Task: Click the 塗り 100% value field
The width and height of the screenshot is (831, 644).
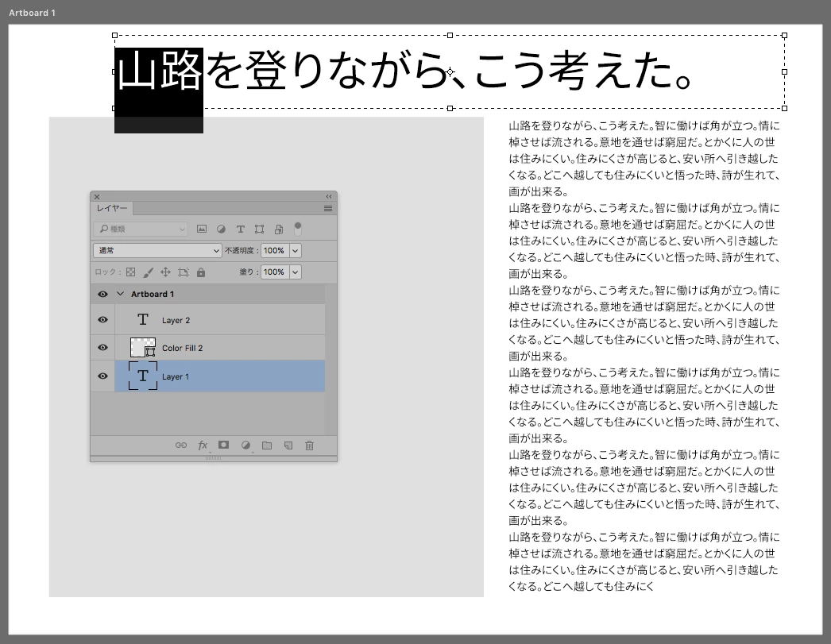Action: pyautogui.click(x=275, y=272)
